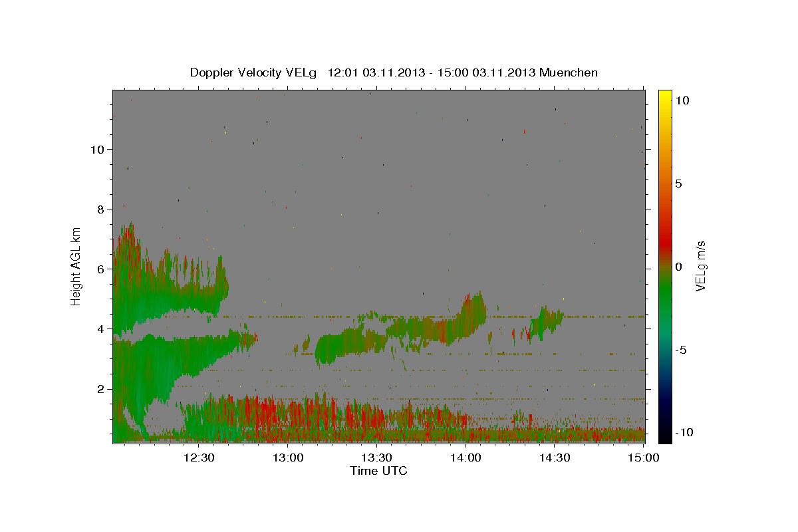Click the 12:30 time tick label
The image size is (798, 532).
click(199, 458)
